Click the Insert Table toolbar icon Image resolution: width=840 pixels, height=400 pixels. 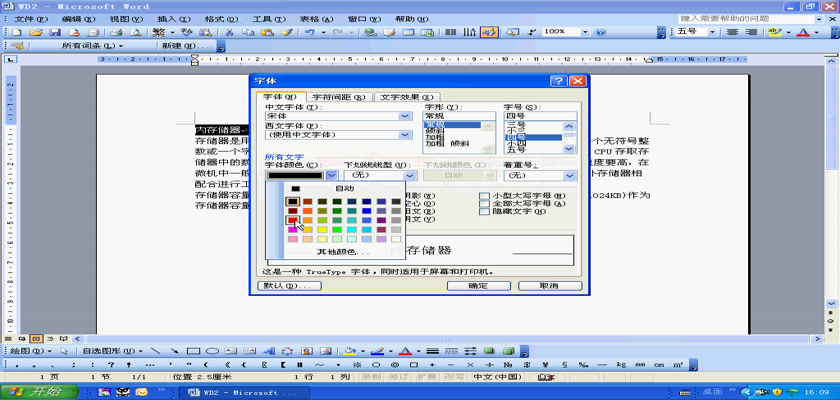408,32
